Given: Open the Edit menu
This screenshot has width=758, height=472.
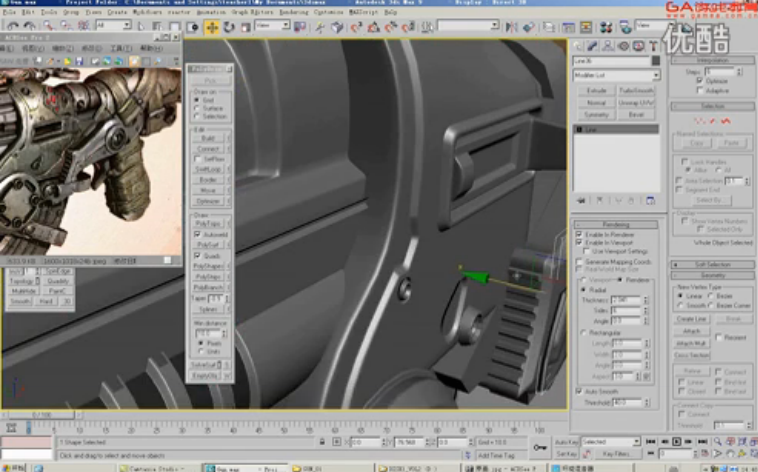Looking at the screenshot, I should 28,12.
